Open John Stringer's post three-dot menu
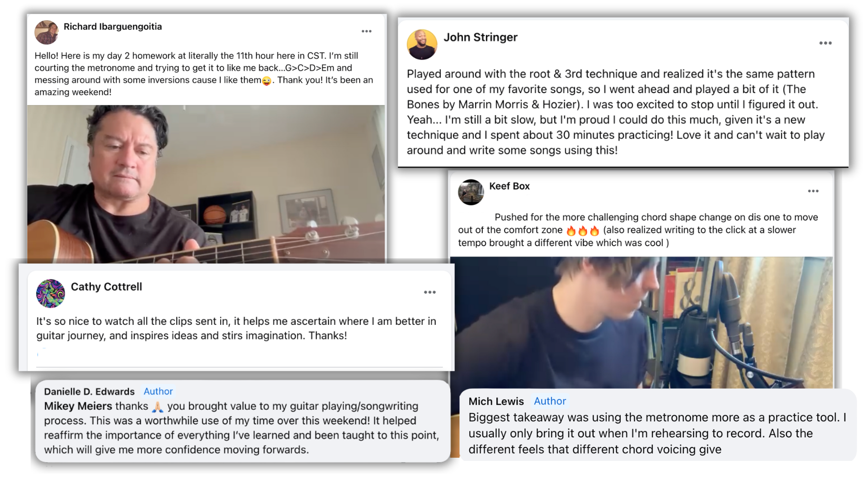 click(826, 43)
